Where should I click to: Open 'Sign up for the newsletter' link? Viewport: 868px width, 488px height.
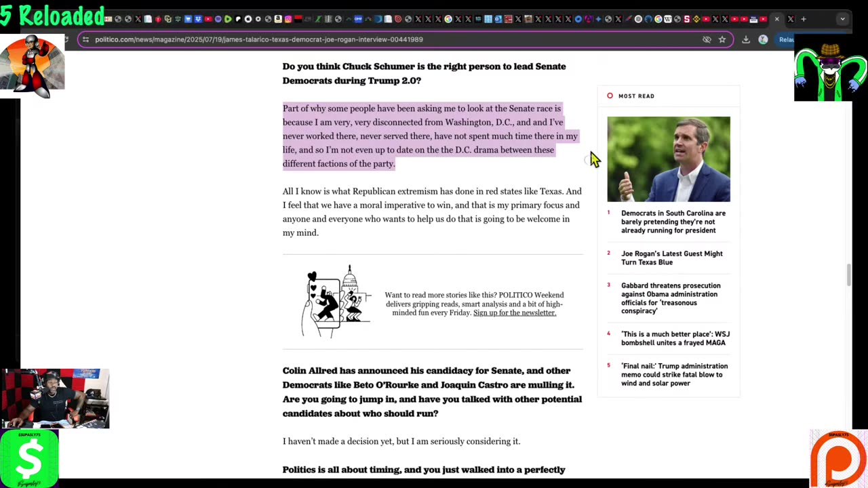[x=515, y=312]
